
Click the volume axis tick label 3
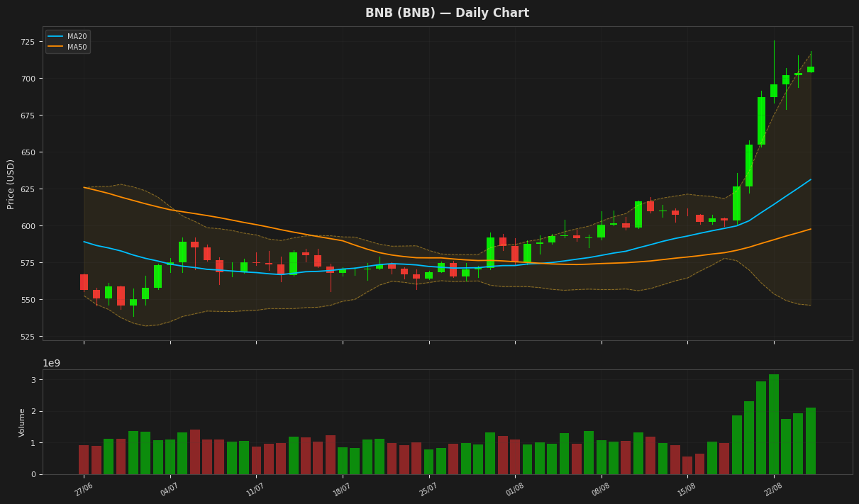point(32,380)
